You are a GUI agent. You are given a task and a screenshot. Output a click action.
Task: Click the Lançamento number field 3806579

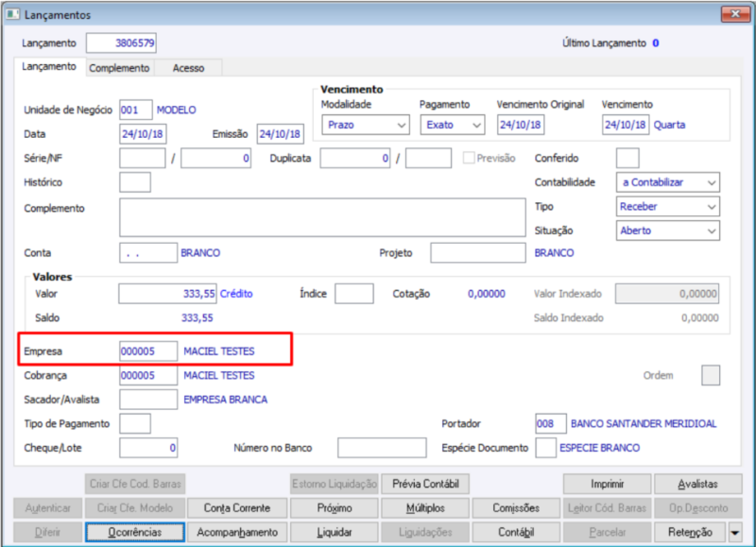coord(121,43)
